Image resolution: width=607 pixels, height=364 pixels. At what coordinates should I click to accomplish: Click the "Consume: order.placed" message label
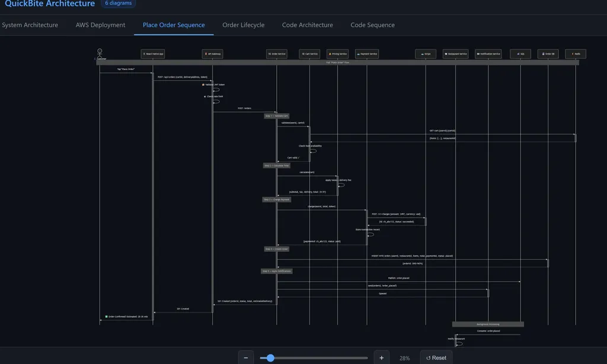(x=488, y=331)
